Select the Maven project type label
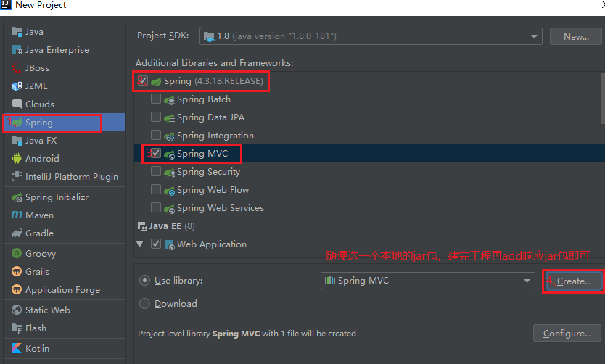 click(x=39, y=215)
